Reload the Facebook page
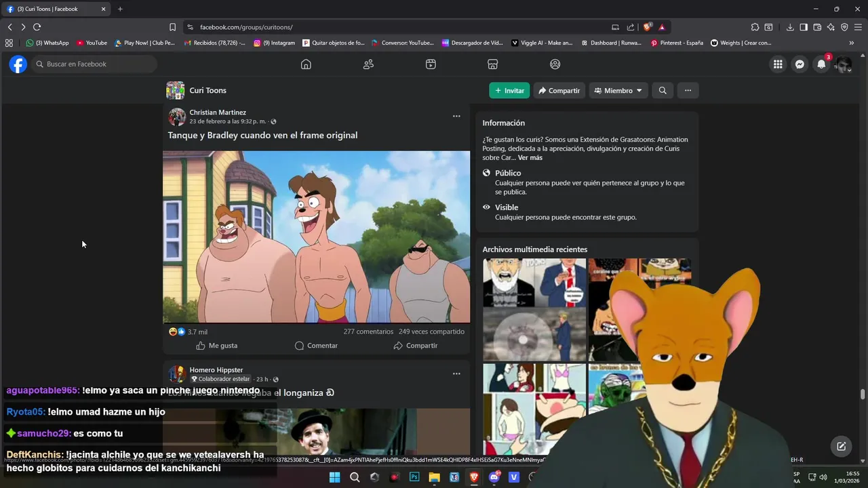The image size is (868, 488). 37,27
